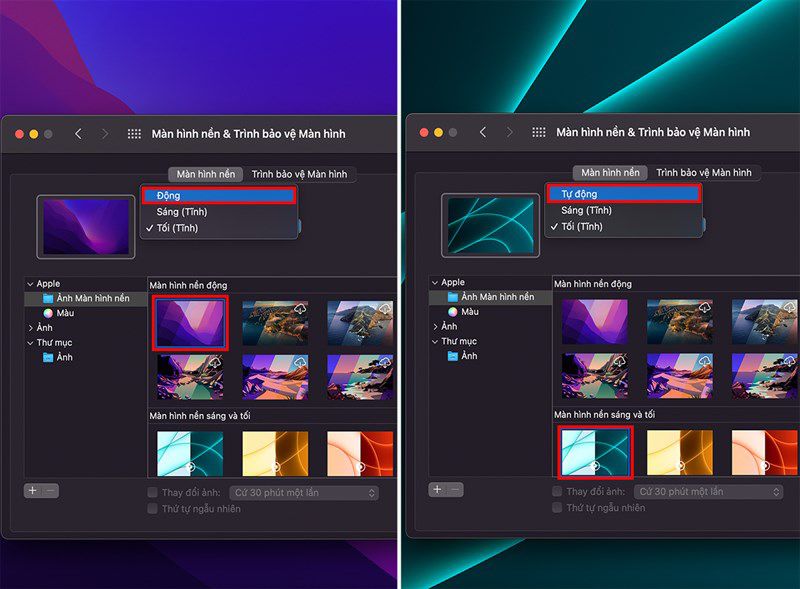Screen dimensions: 800x589
Task: Click back arrow in left window toolbar
Action: tap(78, 134)
